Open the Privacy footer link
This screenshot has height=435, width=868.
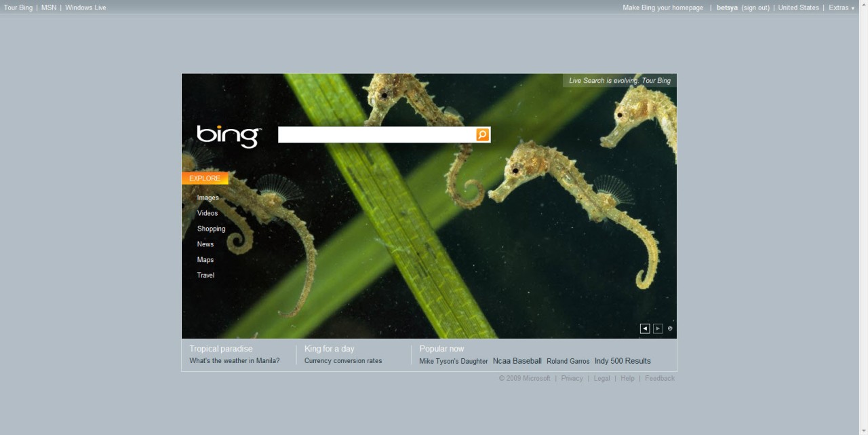click(572, 378)
